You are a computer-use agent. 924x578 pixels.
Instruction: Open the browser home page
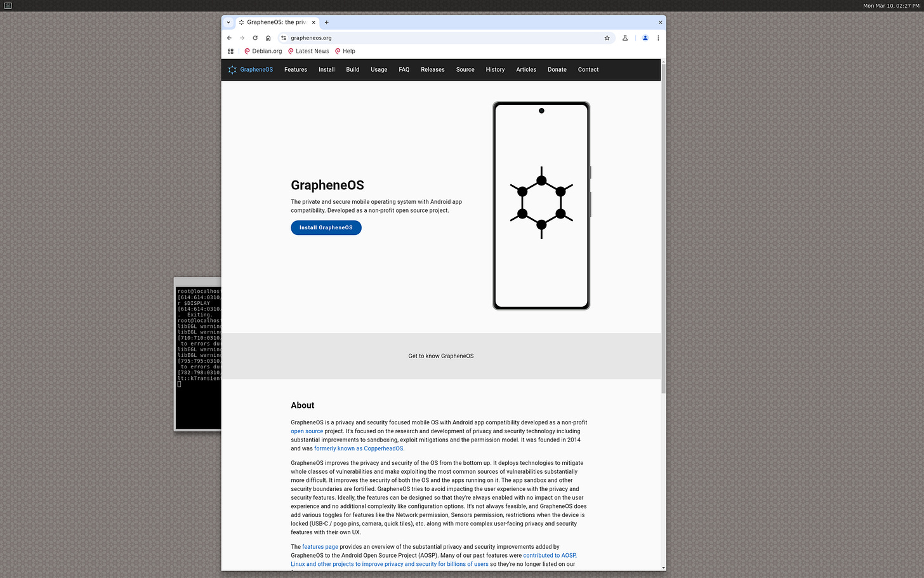coord(268,38)
